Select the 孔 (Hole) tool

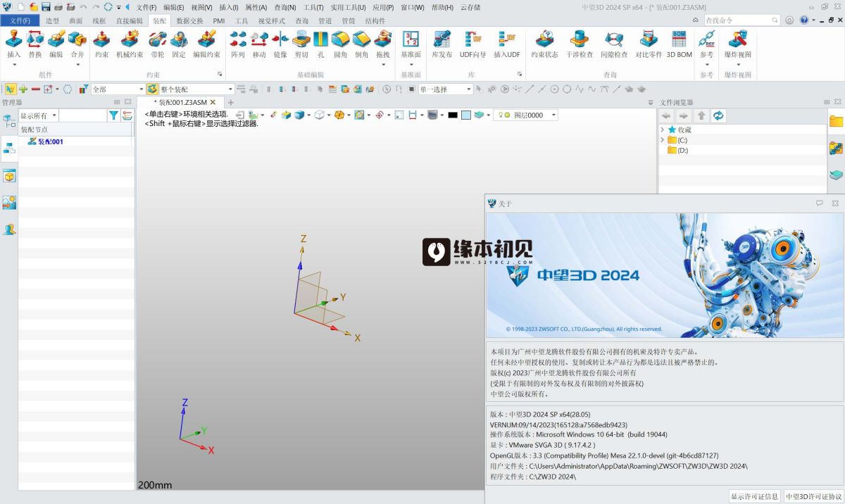point(321,39)
